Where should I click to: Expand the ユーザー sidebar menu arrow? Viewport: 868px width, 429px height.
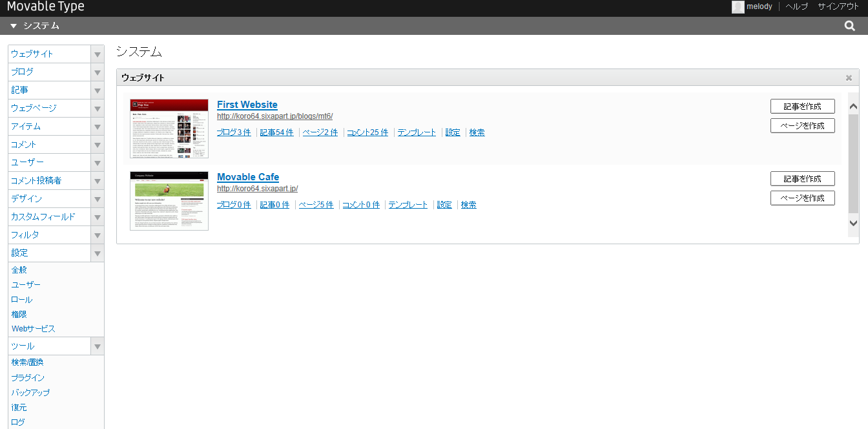(98, 163)
